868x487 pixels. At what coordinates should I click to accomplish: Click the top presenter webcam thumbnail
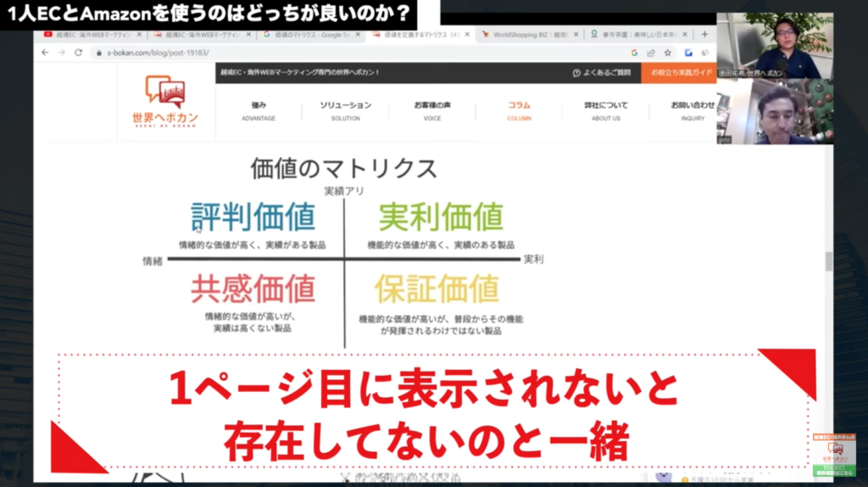pos(775,46)
